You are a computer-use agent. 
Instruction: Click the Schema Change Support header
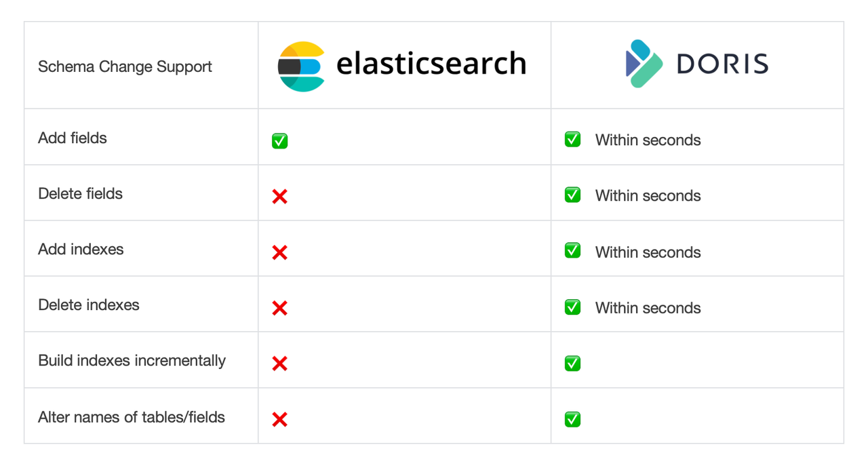point(125,66)
